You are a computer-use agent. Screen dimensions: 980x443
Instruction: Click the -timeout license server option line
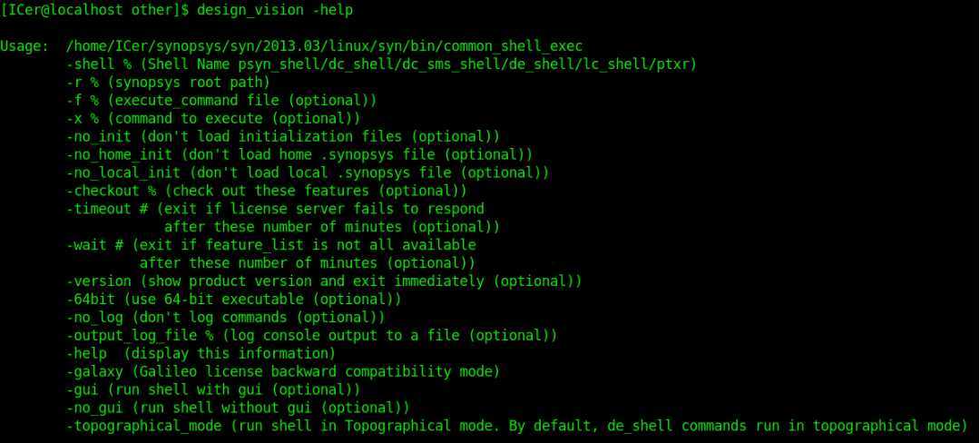pos(275,209)
